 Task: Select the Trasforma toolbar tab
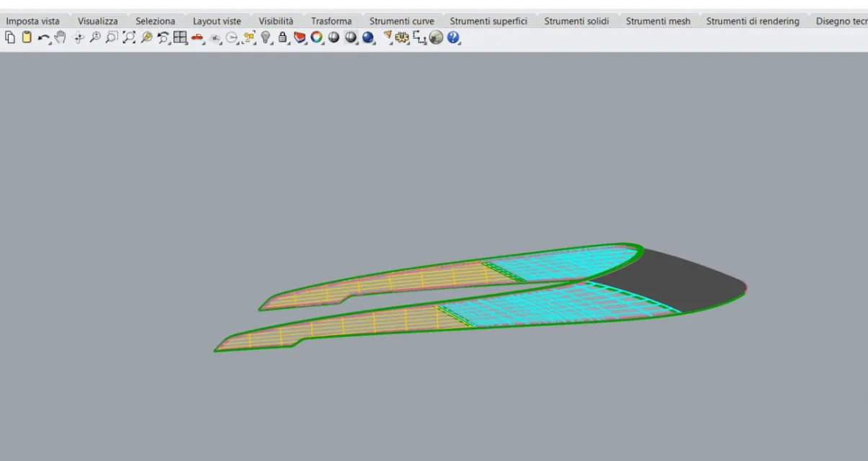pyautogui.click(x=331, y=21)
